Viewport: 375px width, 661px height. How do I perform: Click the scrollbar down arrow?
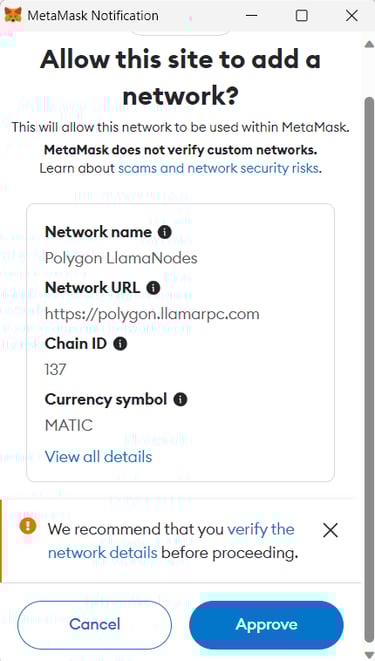369,655
